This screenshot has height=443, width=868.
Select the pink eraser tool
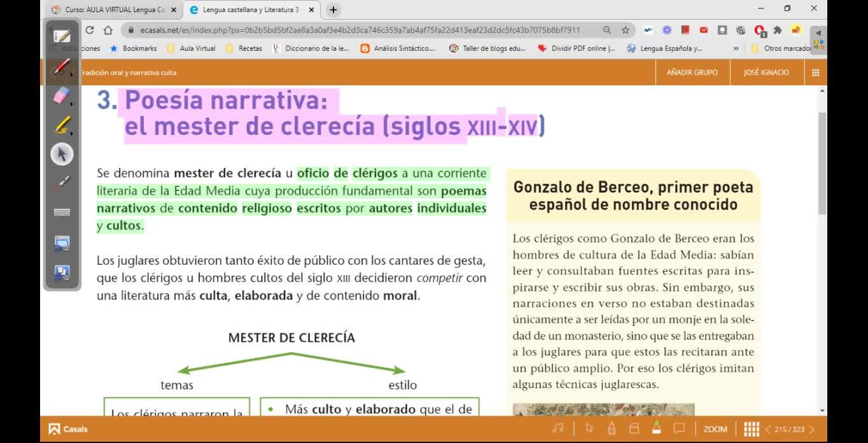[61, 95]
